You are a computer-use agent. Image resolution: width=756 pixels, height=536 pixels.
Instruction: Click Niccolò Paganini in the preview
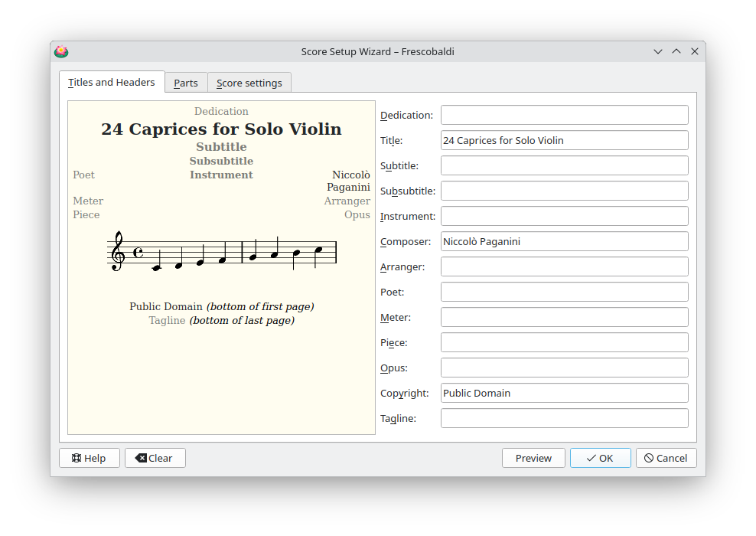click(349, 181)
